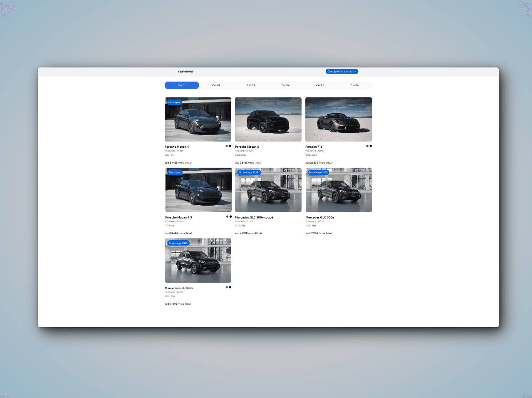
Task: Select grey color dot for Porsche Macan 4 S
Action: 227,216
